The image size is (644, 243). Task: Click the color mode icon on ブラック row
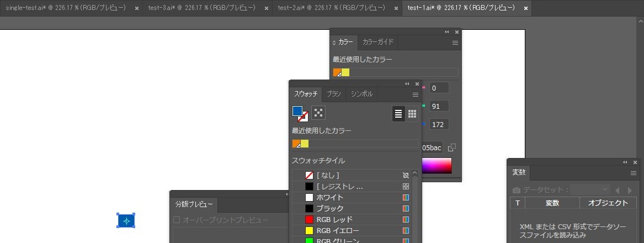[x=406, y=208]
